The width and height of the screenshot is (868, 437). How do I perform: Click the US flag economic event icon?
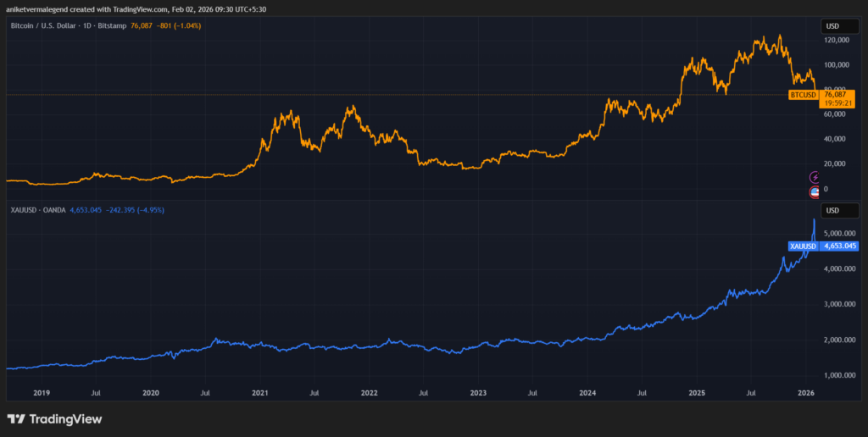[815, 191]
